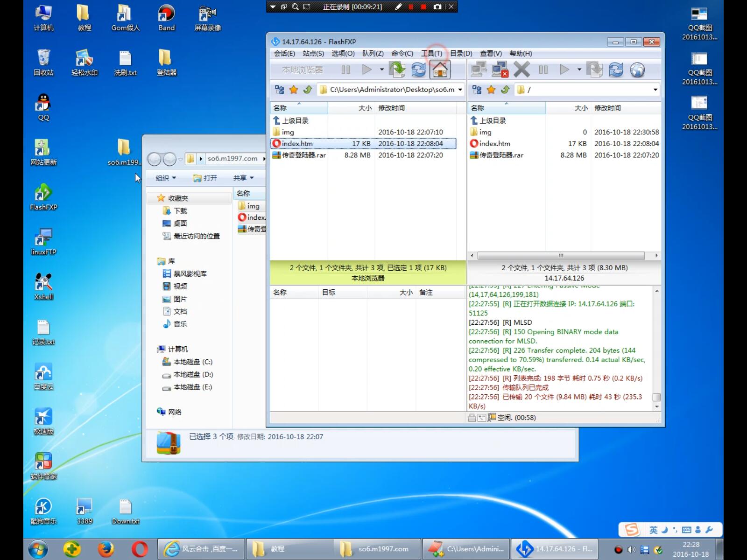Open 选项(O) menu
Viewport: 747px width, 560px height.
click(343, 53)
